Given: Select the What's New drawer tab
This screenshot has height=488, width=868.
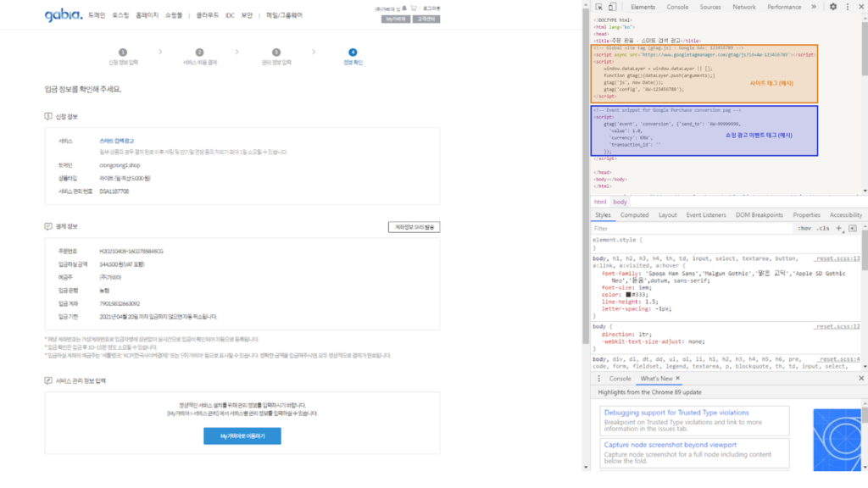Looking at the screenshot, I should tap(657, 379).
